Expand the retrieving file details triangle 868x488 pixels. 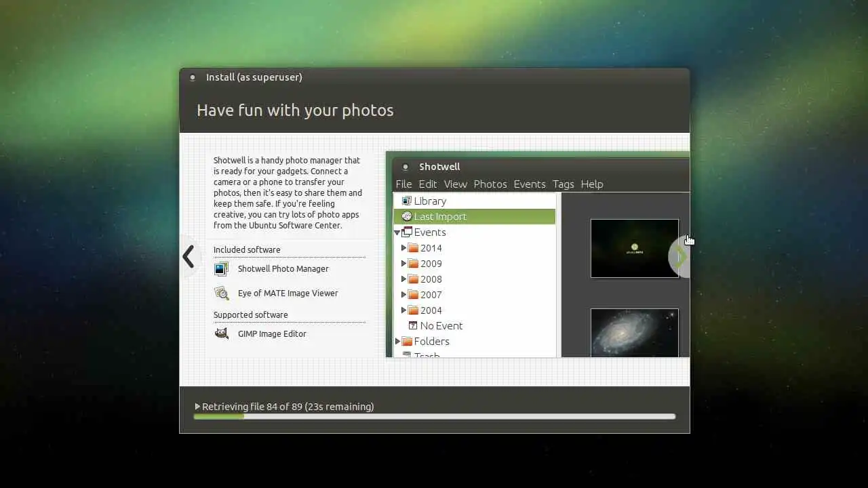(197, 407)
